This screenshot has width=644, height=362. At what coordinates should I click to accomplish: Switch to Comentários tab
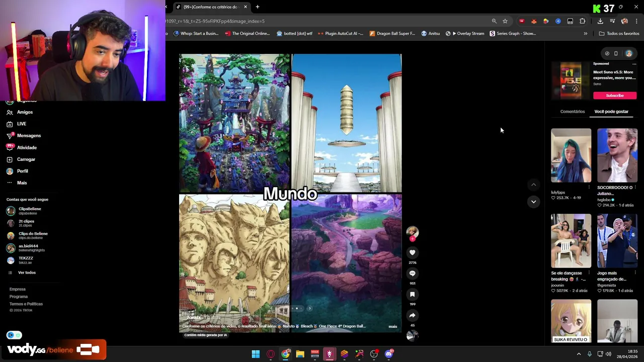(573, 112)
